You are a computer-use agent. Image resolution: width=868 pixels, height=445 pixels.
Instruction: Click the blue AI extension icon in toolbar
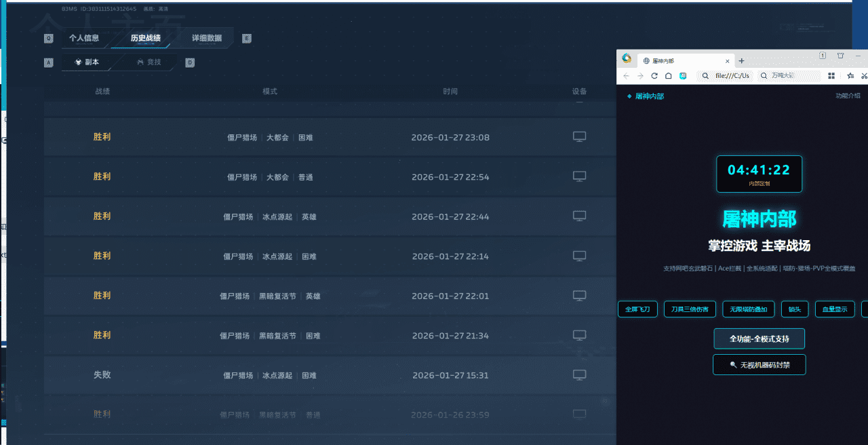683,75
